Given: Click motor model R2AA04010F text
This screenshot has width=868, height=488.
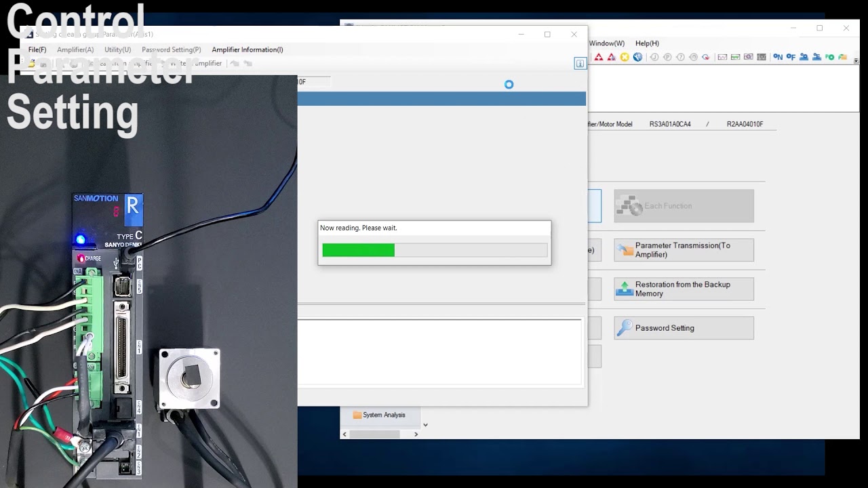Looking at the screenshot, I should tap(745, 124).
